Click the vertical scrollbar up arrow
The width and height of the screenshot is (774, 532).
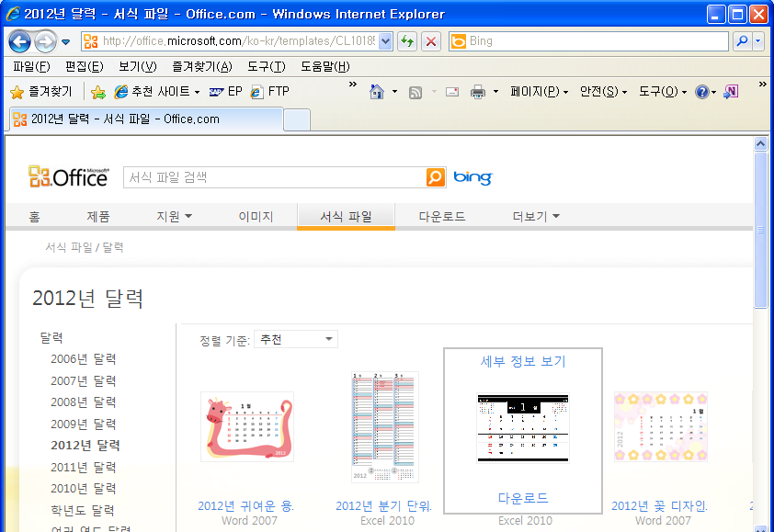click(x=761, y=143)
